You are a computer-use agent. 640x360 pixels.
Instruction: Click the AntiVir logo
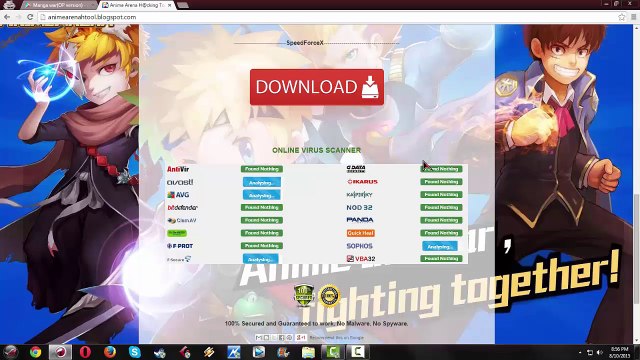coord(178,169)
